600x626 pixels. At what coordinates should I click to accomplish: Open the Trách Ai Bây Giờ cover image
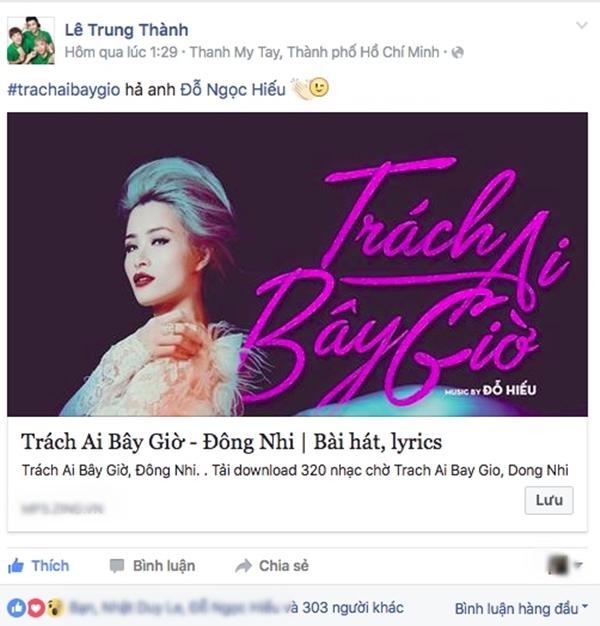(x=297, y=264)
